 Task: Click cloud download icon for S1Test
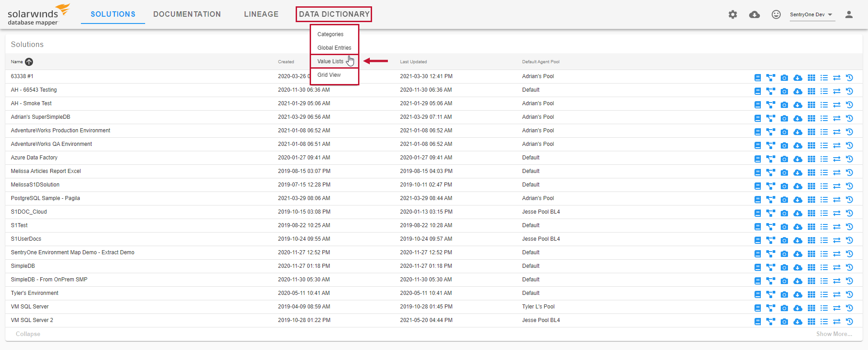(798, 227)
